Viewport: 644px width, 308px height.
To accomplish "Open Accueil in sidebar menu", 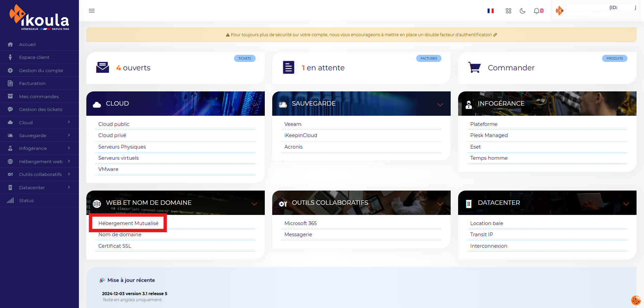I will tap(39, 44).
